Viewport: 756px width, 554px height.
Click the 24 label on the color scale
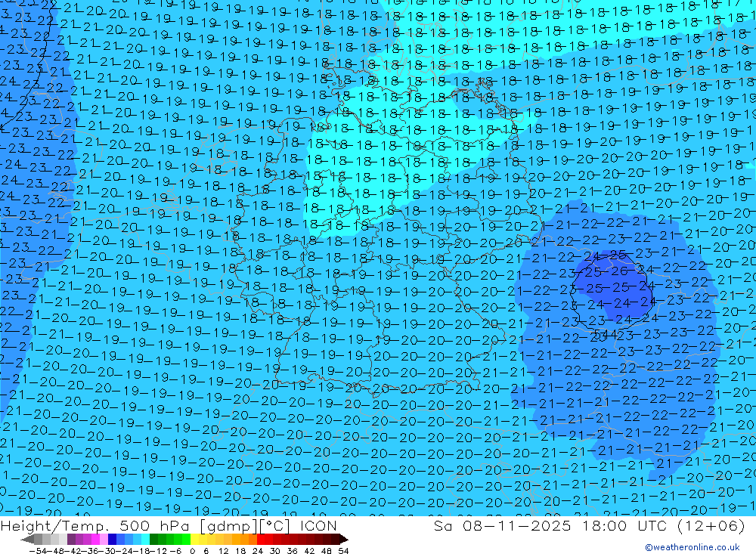tap(258, 551)
